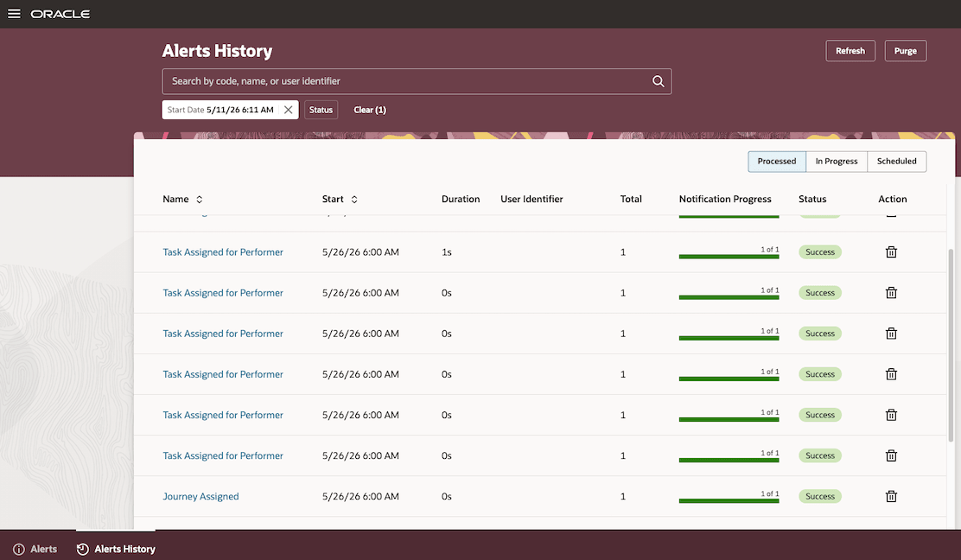Image resolution: width=961 pixels, height=560 pixels.
Task: Click the search magnifier icon
Action: tap(658, 81)
